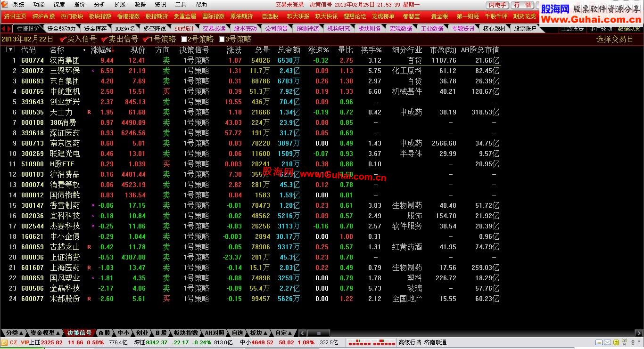Viewport: 644px width, 349px height.
Task: Click 交易未登录 status in title bar
Action: click(x=289, y=5)
